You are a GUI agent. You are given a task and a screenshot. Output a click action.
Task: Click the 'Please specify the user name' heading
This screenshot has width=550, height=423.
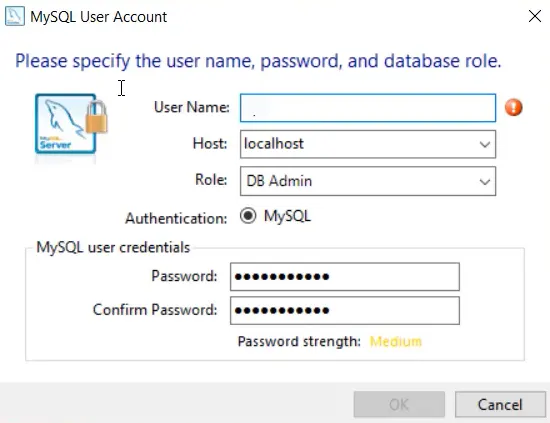pyautogui.click(x=258, y=61)
